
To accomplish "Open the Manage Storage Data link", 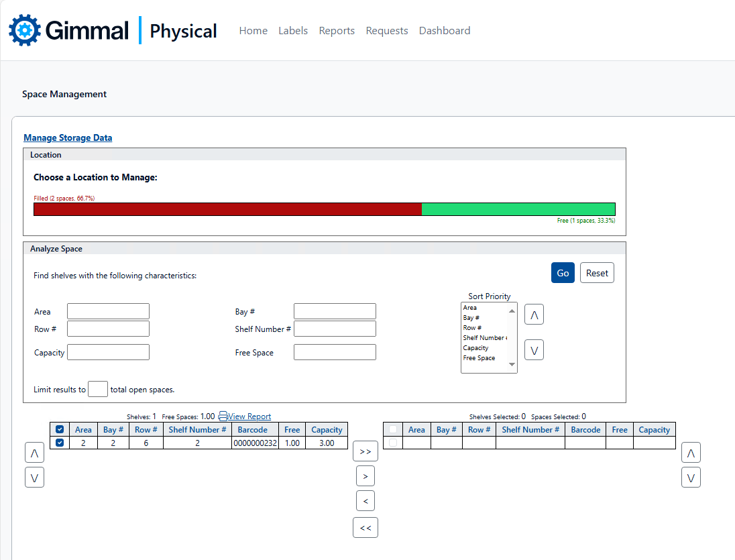I will (x=68, y=137).
